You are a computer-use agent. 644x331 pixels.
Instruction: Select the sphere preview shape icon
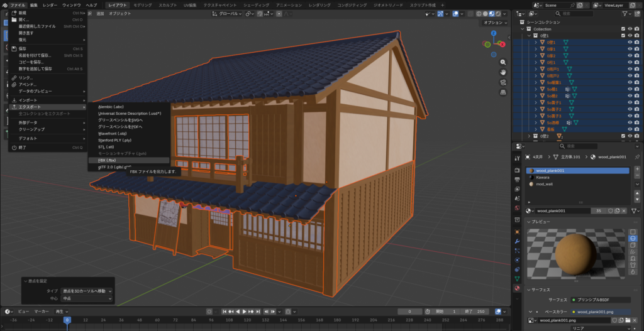(x=633, y=239)
